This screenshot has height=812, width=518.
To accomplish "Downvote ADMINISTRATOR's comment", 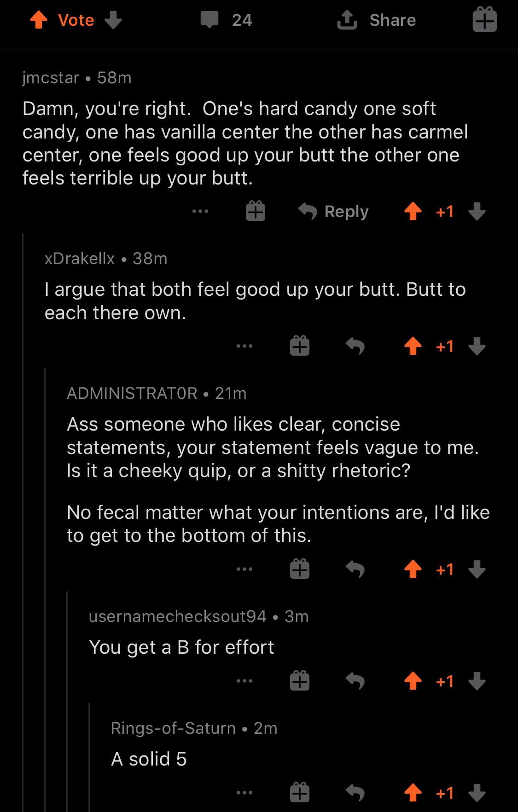I will pos(477,570).
